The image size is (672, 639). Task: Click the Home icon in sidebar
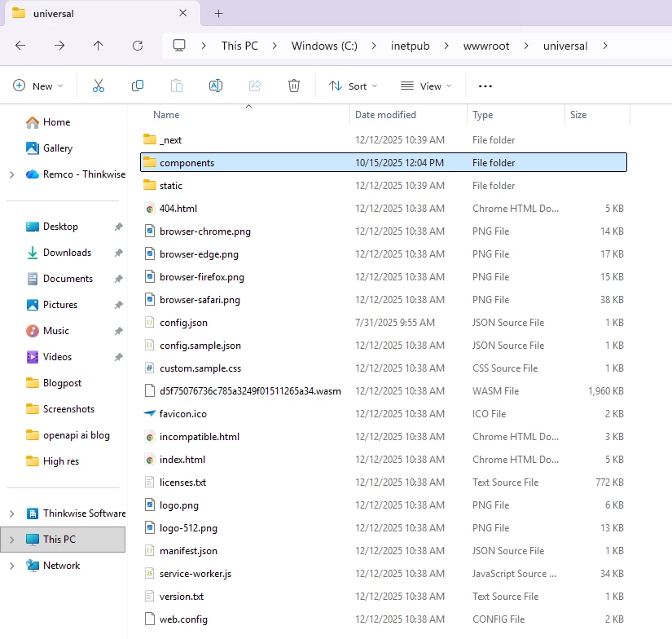pyautogui.click(x=32, y=122)
